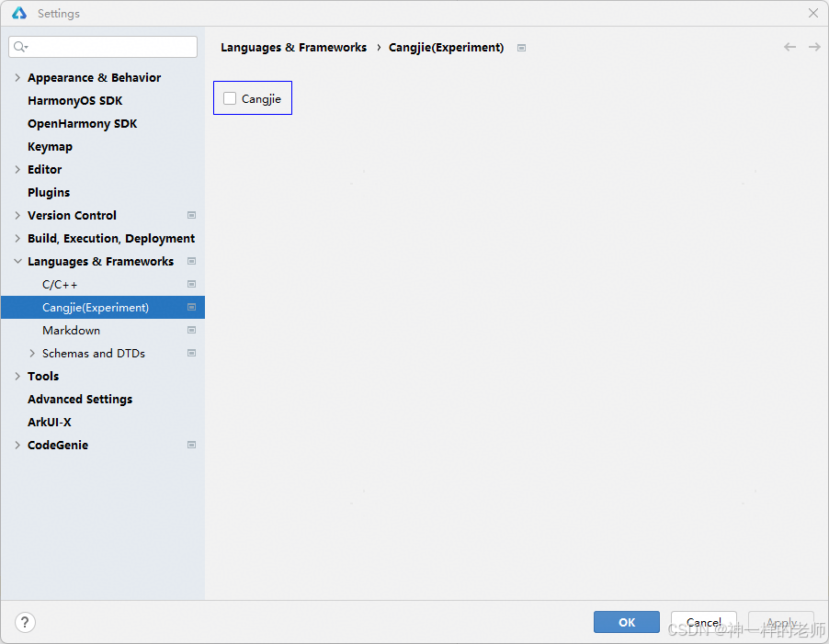This screenshot has height=644, width=829.
Task: Select Markdown settings
Action: click(72, 330)
